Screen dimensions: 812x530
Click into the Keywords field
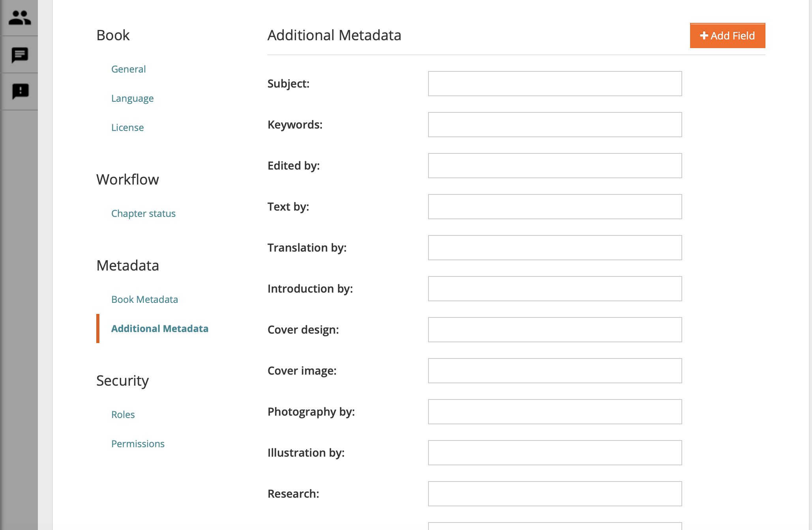tap(555, 125)
